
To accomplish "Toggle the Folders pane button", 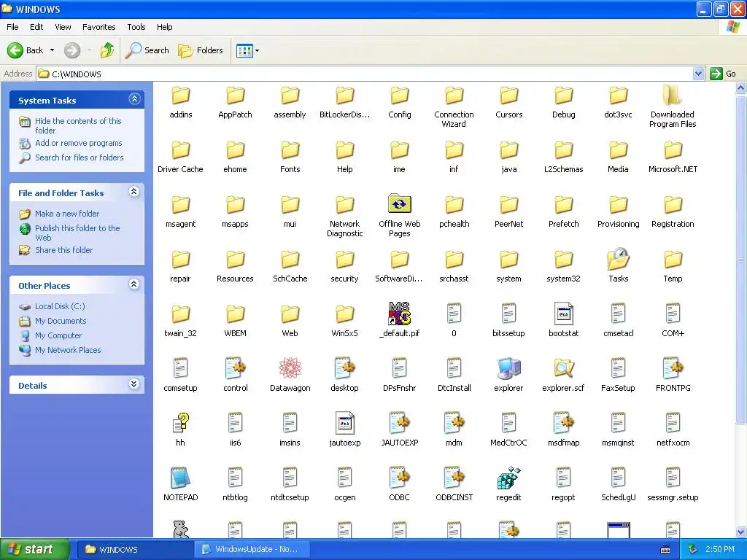I will pos(201,50).
